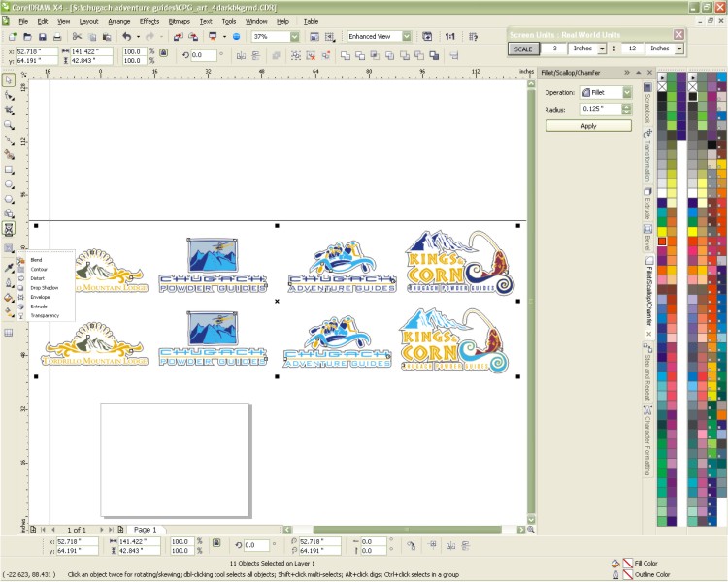The image size is (728, 582).
Task: Select the Rectangle tool in the toolbox
Action: click(x=9, y=170)
